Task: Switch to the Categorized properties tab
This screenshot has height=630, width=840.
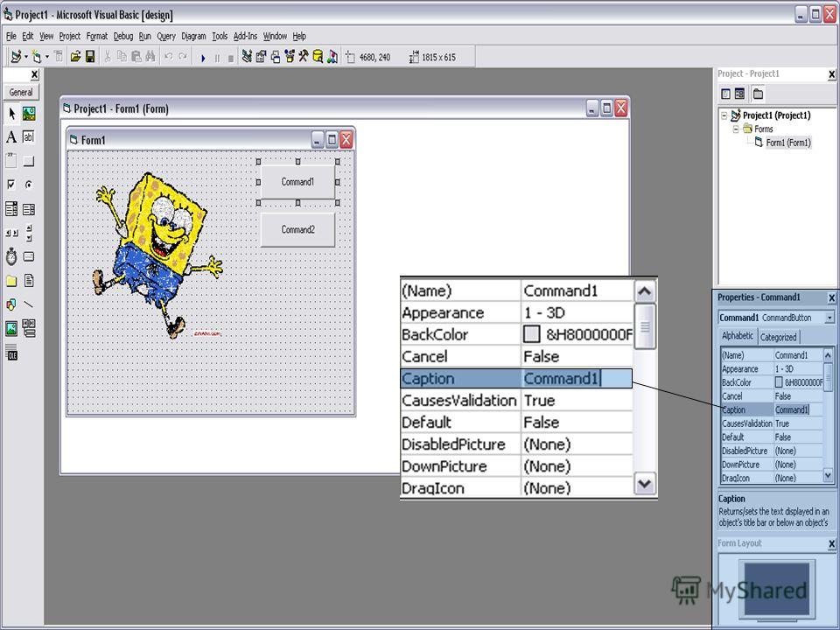Action: pyautogui.click(x=779, y=337)
